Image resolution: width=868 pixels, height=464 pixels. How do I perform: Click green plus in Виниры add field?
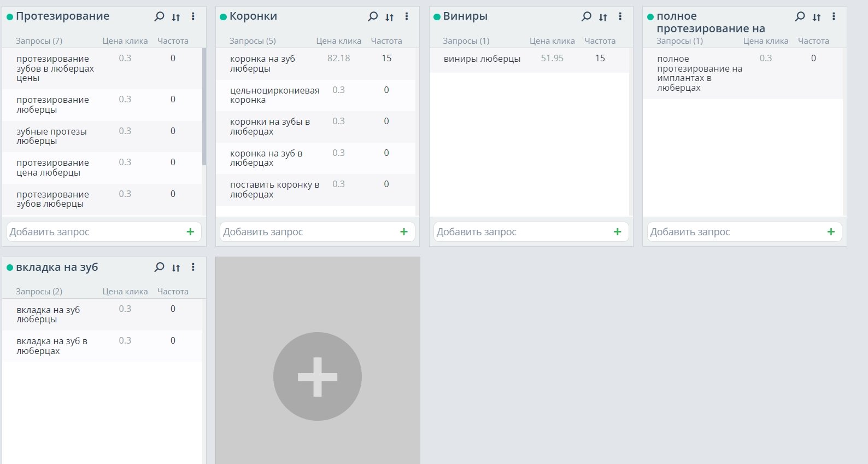click(x=618, y=231)
